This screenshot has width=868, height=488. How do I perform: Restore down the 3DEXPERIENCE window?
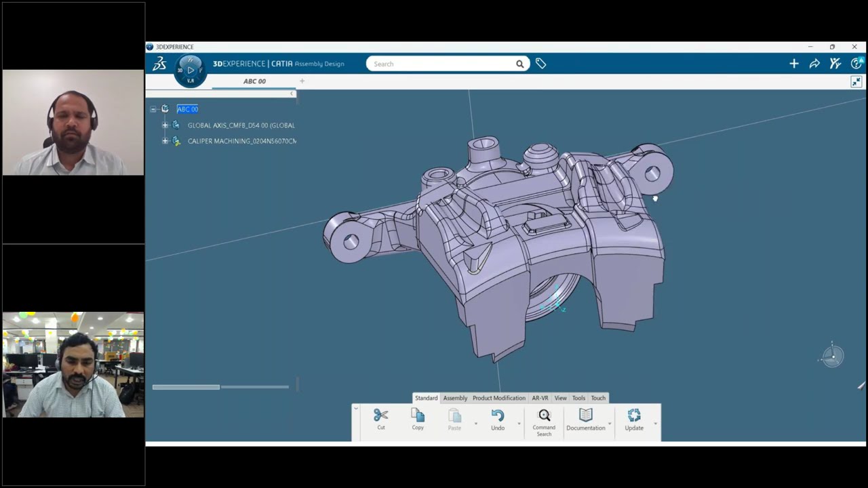pyautogui.click(x=832, y=47)
